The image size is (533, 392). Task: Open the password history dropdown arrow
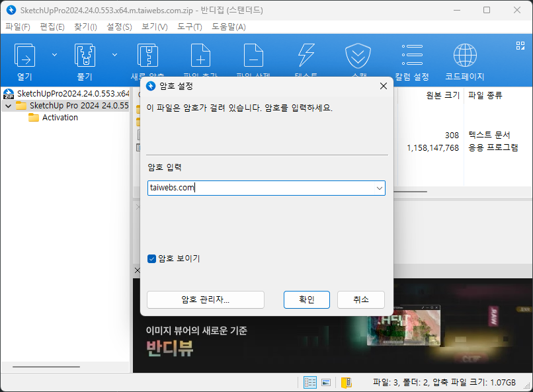pyautogui.click(x=380, y=188)
